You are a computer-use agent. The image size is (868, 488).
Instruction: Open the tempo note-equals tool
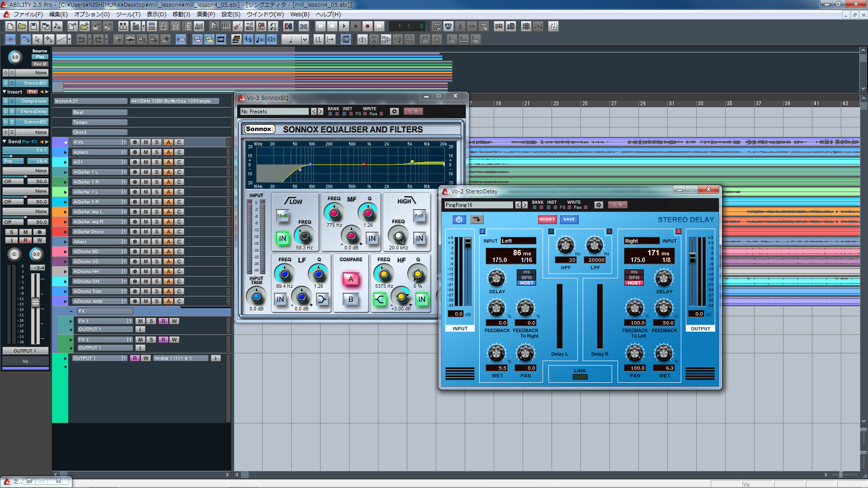(259, 39)
